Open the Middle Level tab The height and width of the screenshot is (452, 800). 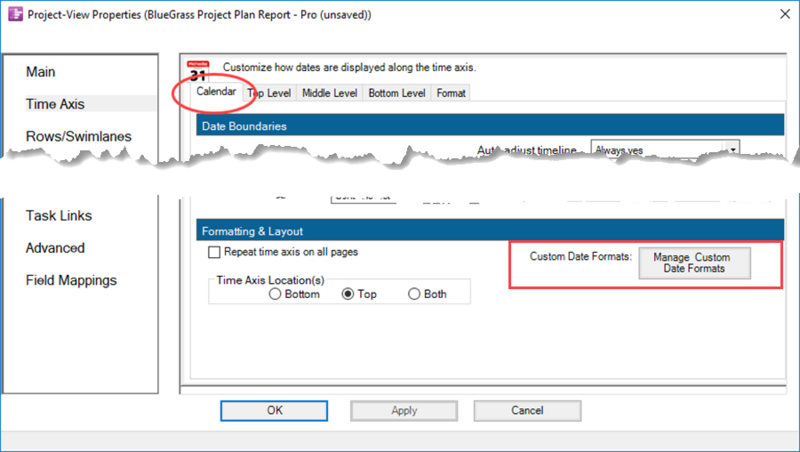tap(329, 93)
